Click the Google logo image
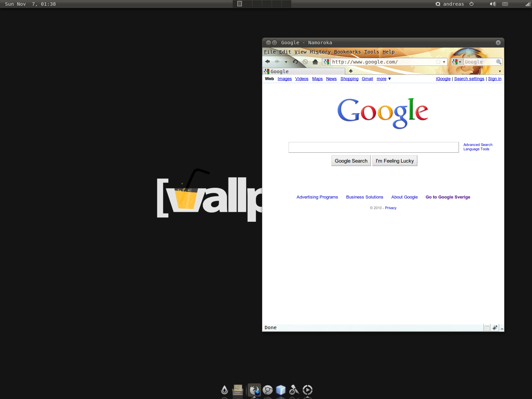532x399 pixels. [383, 113]
